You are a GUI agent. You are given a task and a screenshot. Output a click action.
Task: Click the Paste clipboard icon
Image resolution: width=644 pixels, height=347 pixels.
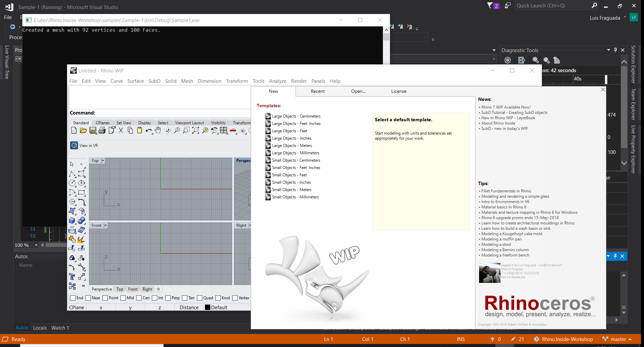point(140,131)
